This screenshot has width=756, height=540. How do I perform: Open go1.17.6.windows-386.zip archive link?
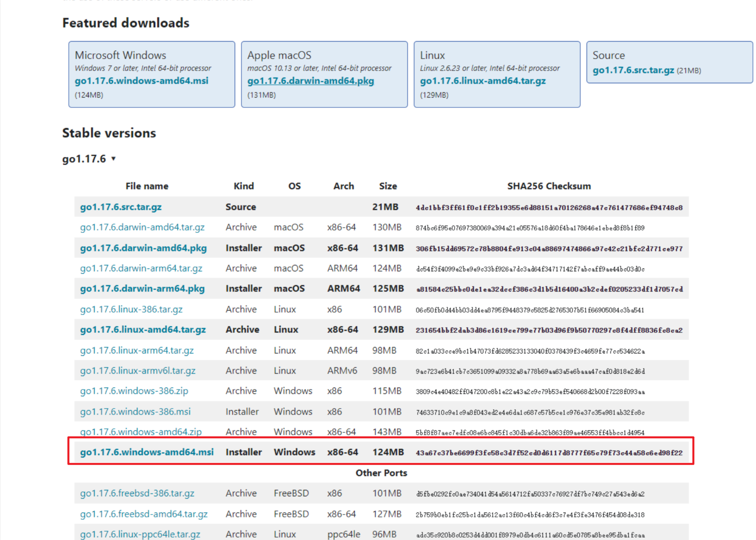coord(134,391)
